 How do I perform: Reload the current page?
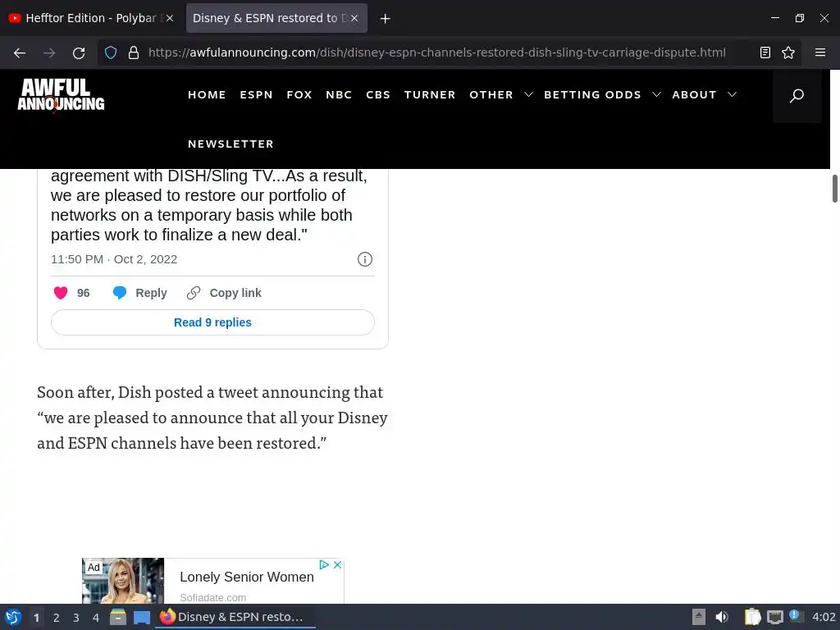pyautogui.click(x=79, y=52)
